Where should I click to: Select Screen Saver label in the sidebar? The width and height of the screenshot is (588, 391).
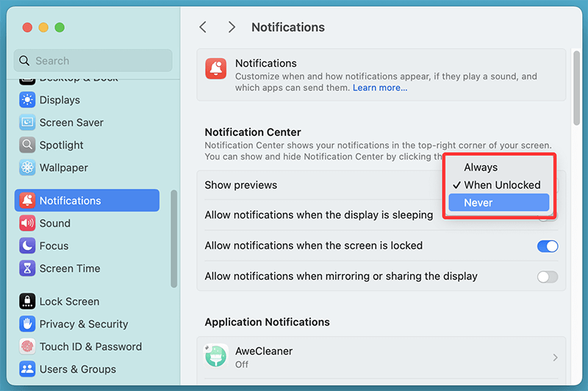[71, 123]
